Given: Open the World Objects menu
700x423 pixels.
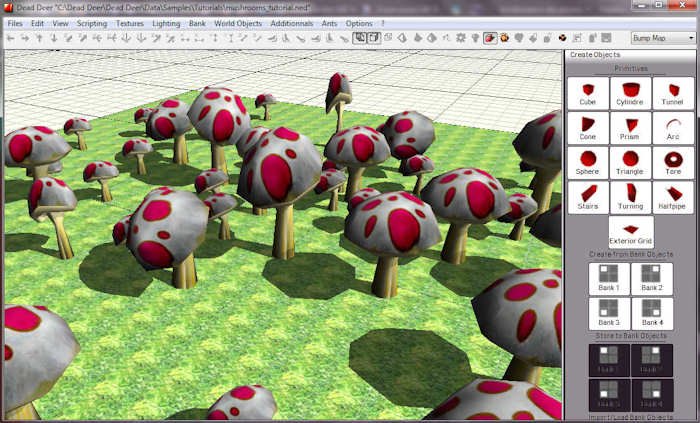Looking at the screenshot, I should click(x=238, y=24).
